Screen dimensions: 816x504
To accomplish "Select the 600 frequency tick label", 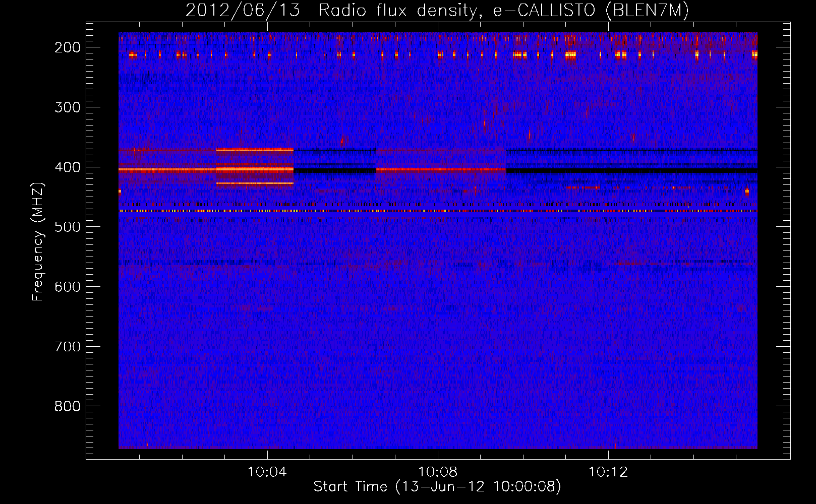I will (68, 286).
